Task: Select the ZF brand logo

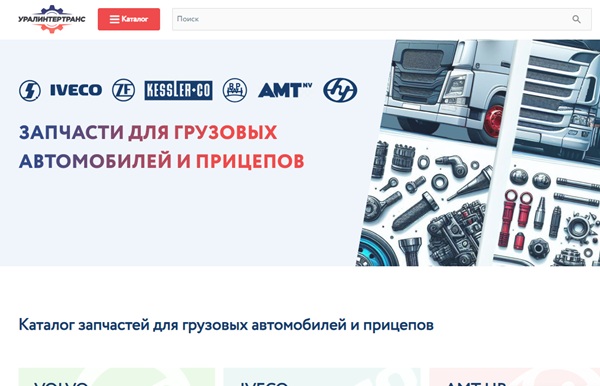Action: click(123, 90)
